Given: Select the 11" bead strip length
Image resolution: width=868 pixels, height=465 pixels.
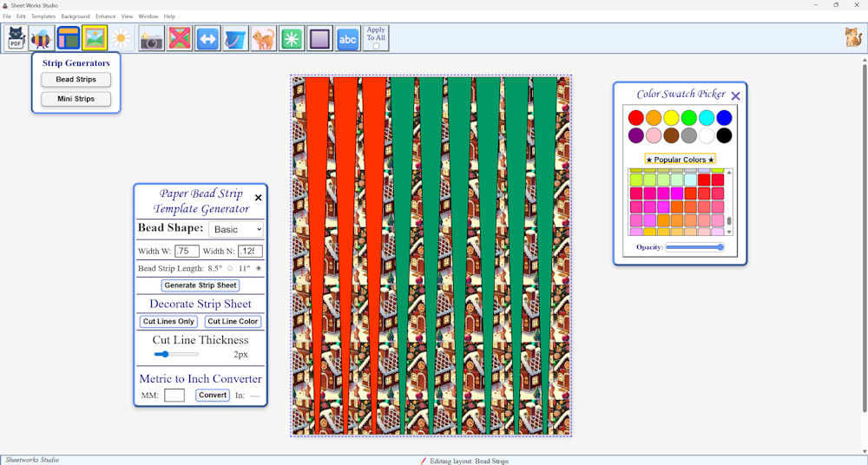Looking at the screenshot, I should 259,268.
